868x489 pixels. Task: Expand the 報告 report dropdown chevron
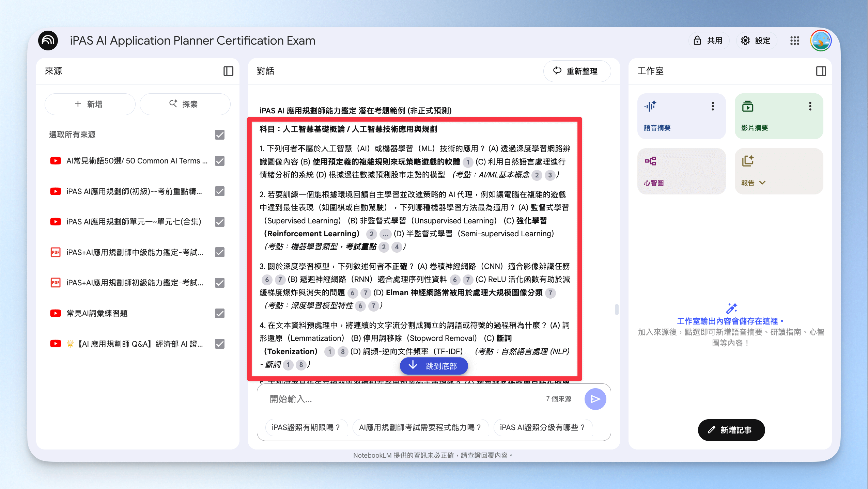click(763, 183)
